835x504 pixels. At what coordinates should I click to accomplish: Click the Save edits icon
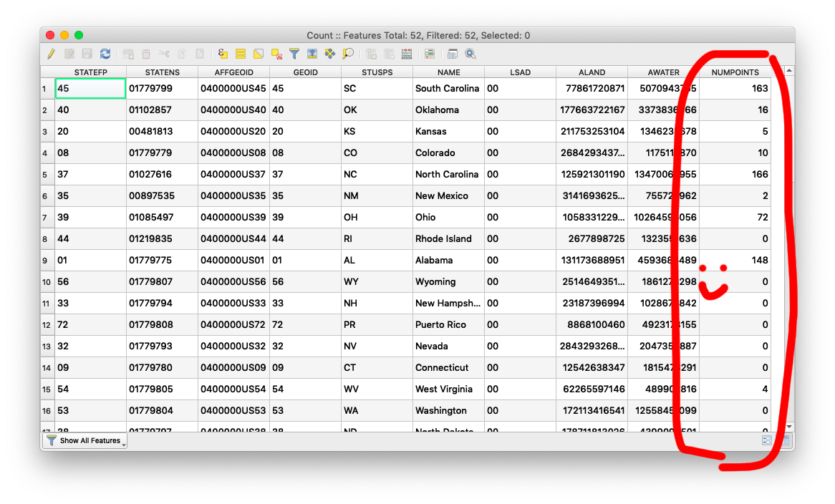pyautogui.click(x=87, y=54)
